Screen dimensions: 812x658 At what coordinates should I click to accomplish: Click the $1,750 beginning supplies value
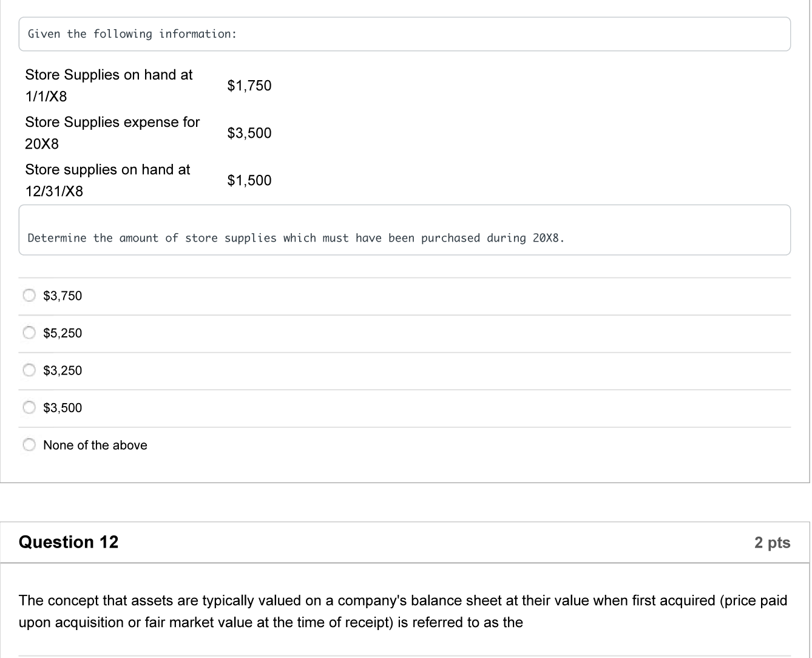pos(249,86)
